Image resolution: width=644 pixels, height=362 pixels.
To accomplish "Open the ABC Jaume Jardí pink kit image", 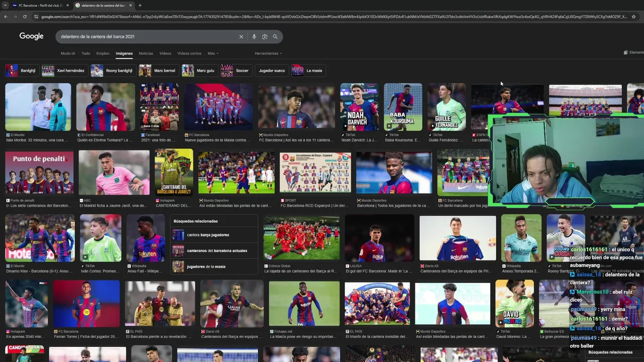I will [x=114, y=172].
